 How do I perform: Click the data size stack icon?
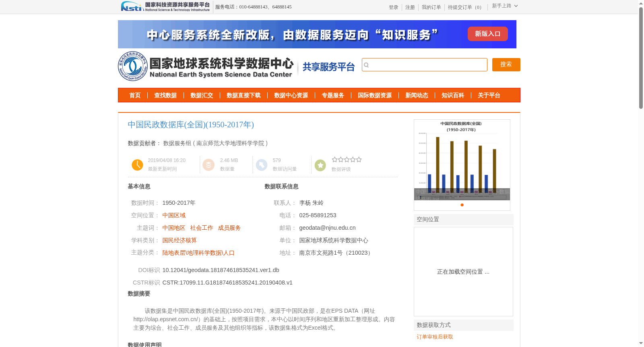pyautogui.click(x=208, y=165)
